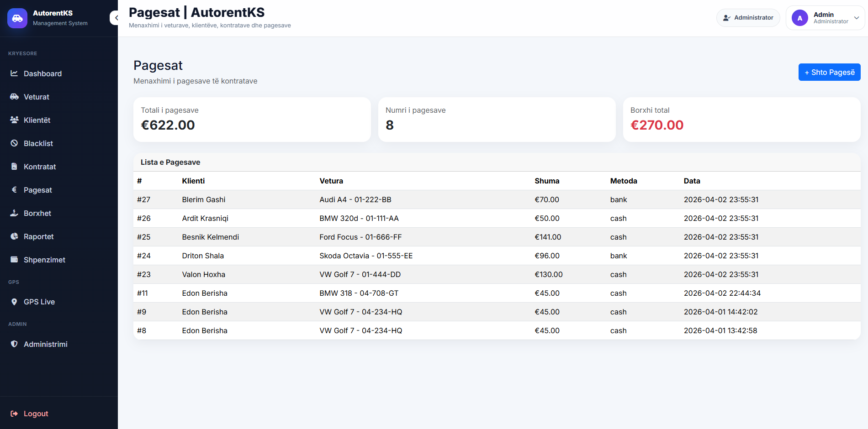Click the Dashboard chart icon in sidebar

coord(14,73)
